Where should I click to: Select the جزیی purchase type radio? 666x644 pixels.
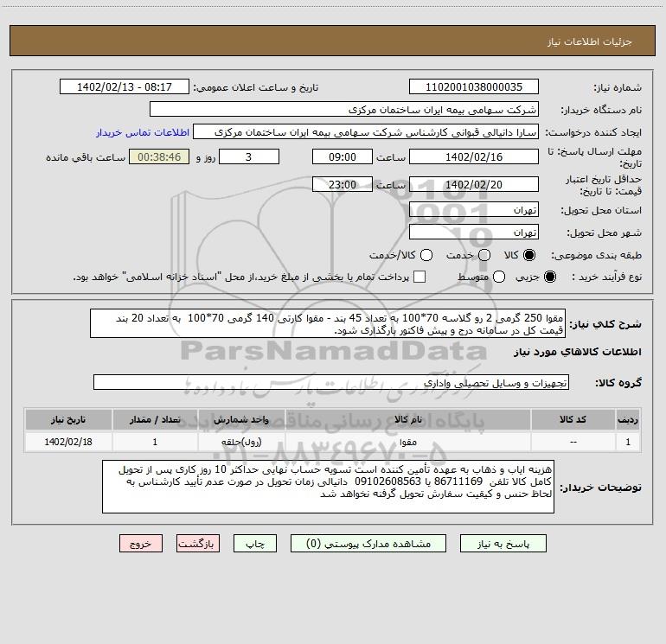point(549,277)
